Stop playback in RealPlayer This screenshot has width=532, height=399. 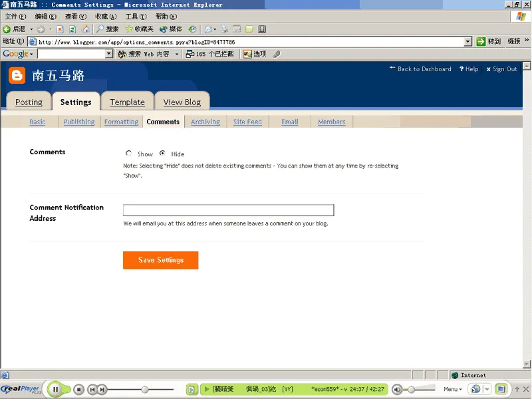click(x=78, y=389)
